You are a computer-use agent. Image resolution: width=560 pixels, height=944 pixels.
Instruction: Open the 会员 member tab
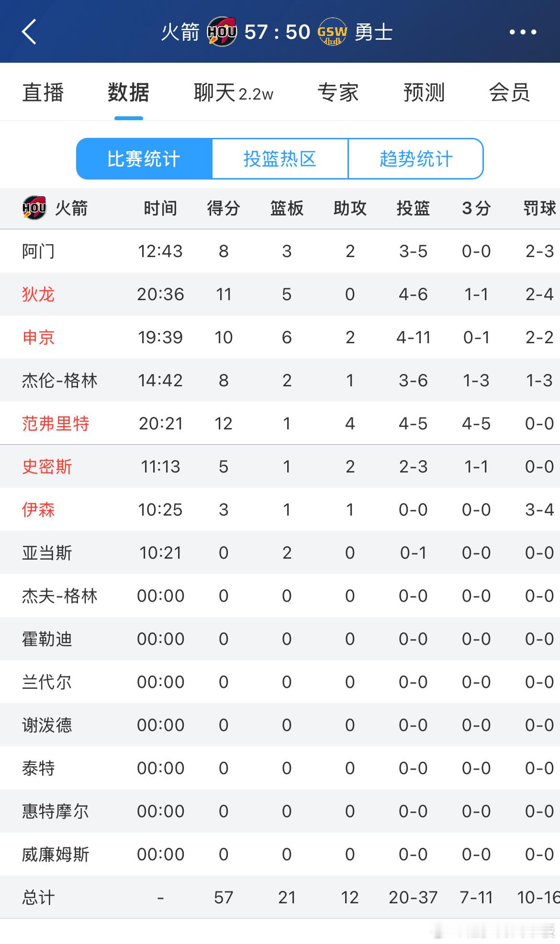pyautogui.click(x=510, y=92)
